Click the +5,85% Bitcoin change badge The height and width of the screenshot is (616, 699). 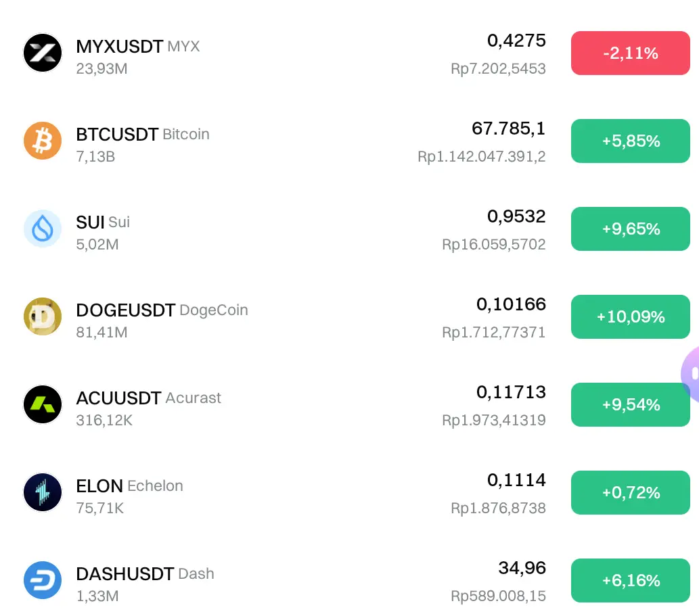coord(631,141)
